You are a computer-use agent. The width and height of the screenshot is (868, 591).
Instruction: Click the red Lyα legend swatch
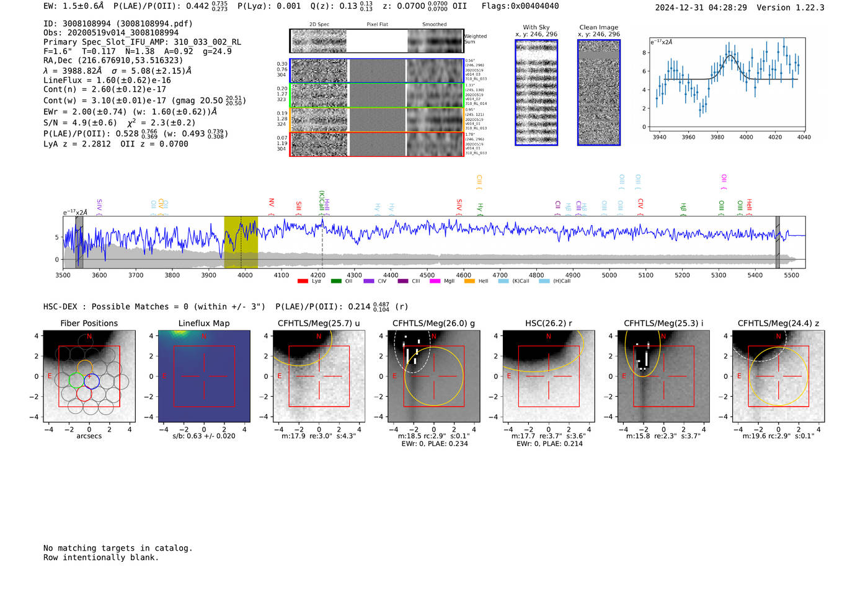[x=303, y=282]
